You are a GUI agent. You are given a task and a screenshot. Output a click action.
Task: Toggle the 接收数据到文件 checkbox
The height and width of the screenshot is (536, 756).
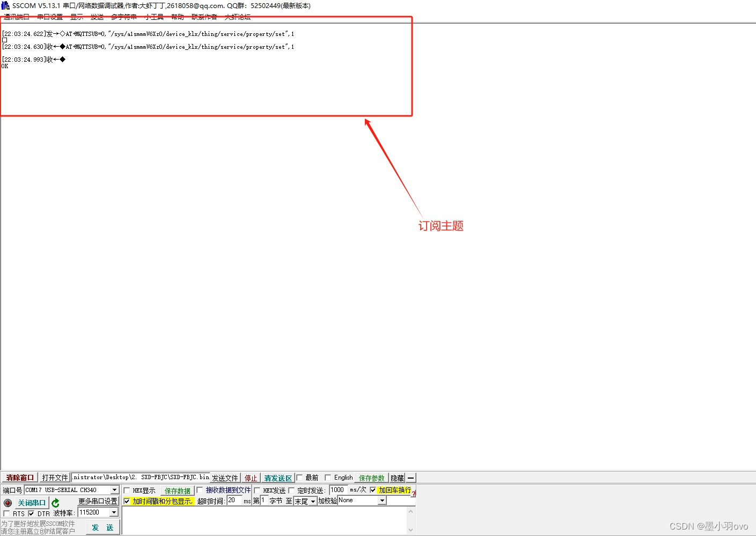click(x=200, y=490)
